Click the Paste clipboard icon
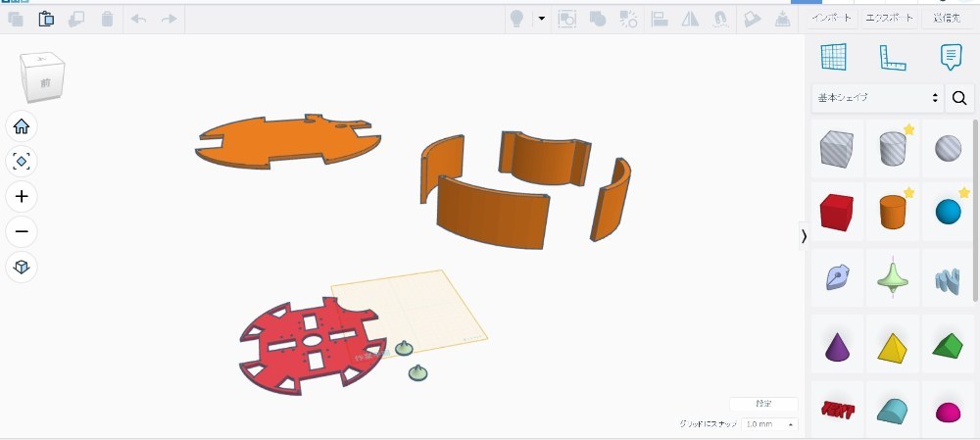980x440 pixels. 46,19
